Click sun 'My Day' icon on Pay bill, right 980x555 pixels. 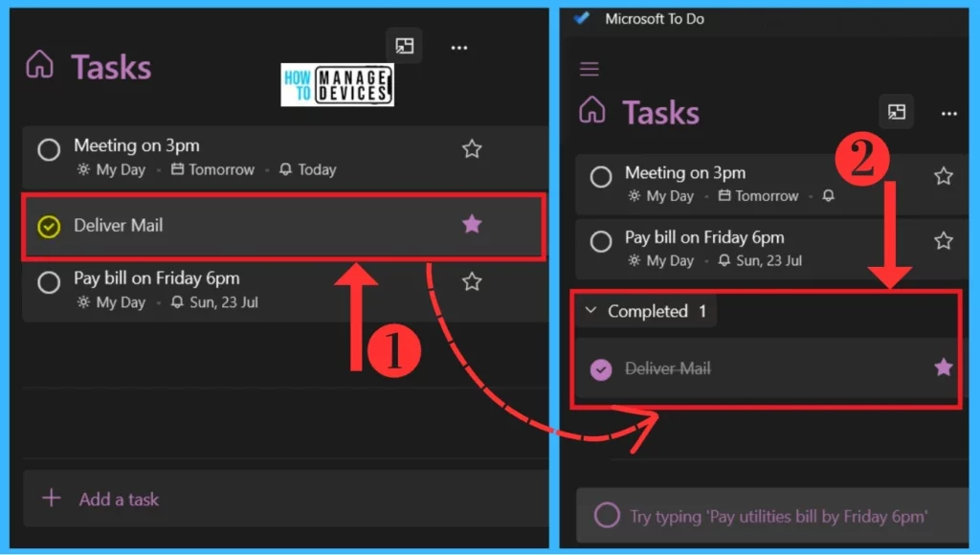point(635,260)
